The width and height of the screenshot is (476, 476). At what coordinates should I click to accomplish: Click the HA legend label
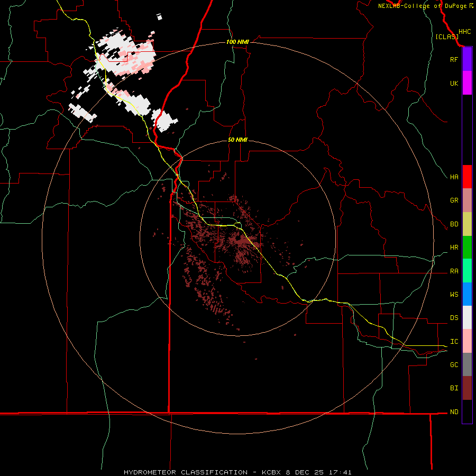[x=454, y=177]
